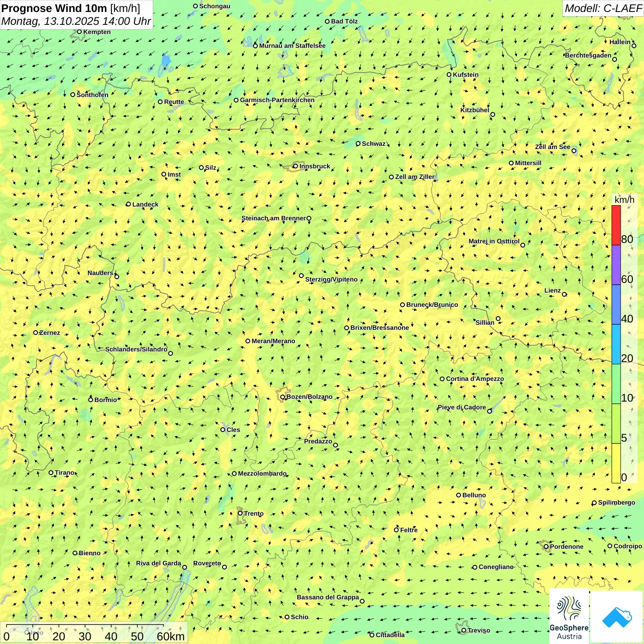
Task: Click the 'Prognose Wind 10m' title
Action: click(54, 8)
